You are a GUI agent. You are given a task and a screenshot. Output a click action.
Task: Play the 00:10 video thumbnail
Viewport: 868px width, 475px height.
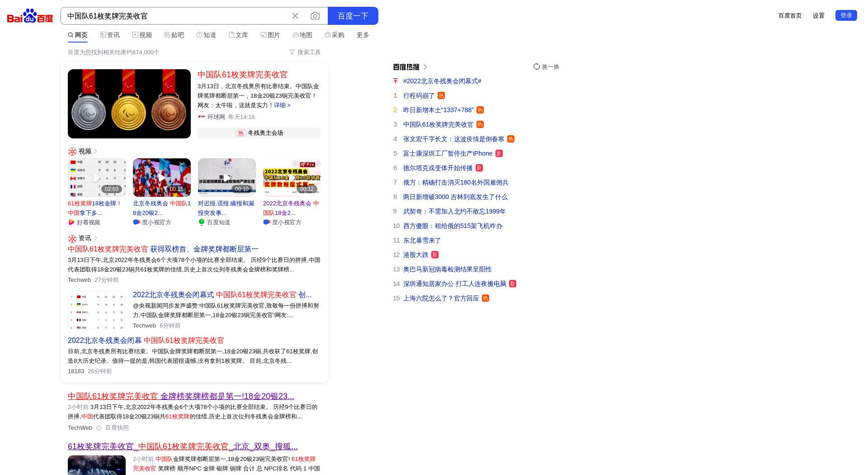click(227, 177)
